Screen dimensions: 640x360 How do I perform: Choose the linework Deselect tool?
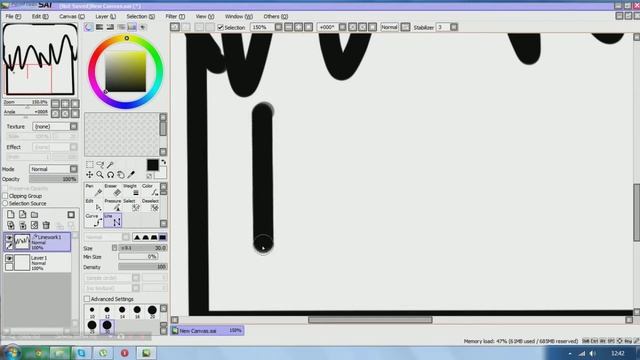point(150,205)
